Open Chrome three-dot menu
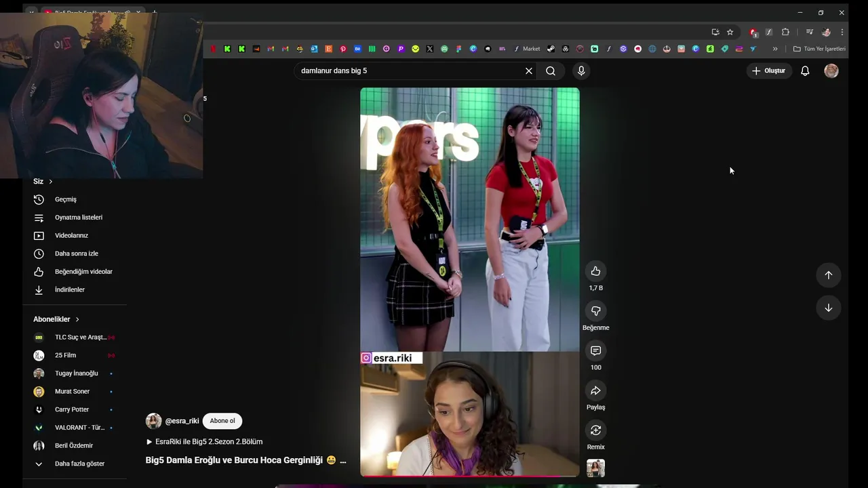The height and width of the screenshot is (488, 868). pos(842,32)
